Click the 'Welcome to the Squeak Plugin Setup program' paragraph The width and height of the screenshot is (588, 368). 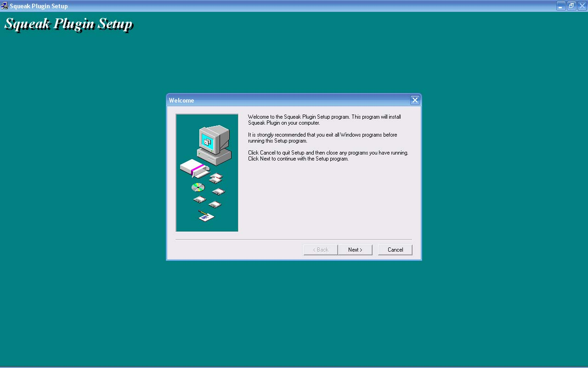tap(324, 120)
